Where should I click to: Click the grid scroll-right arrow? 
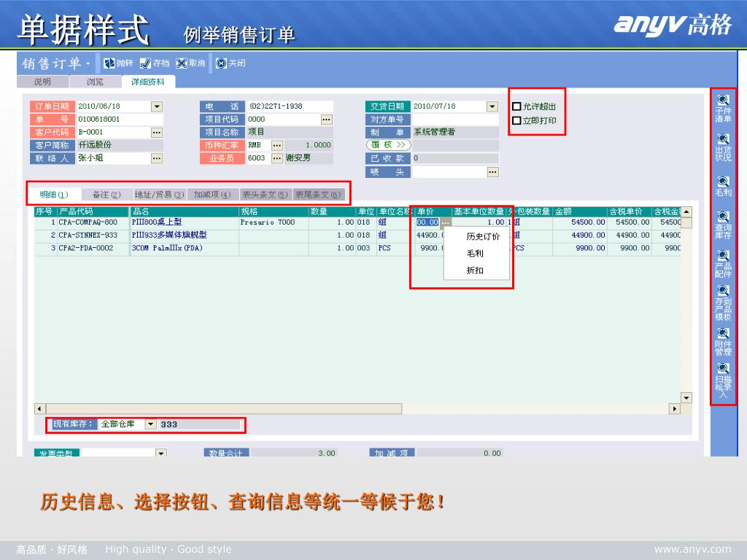[674, 408]
